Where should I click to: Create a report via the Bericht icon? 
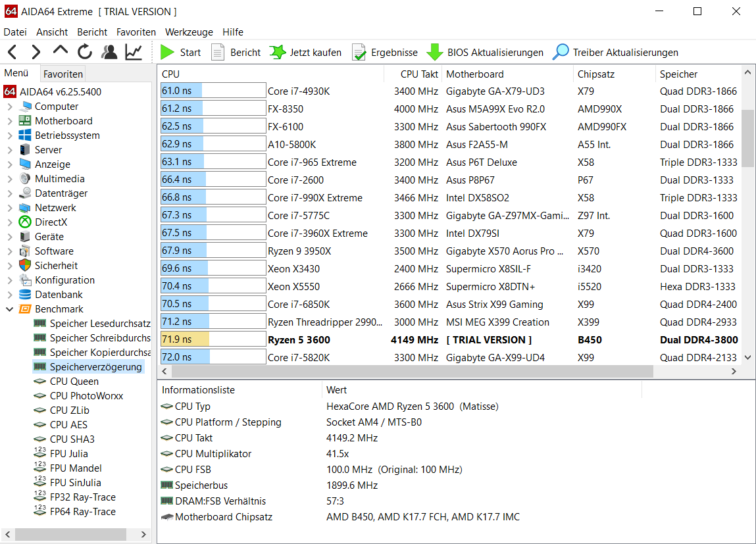(218, 52)
